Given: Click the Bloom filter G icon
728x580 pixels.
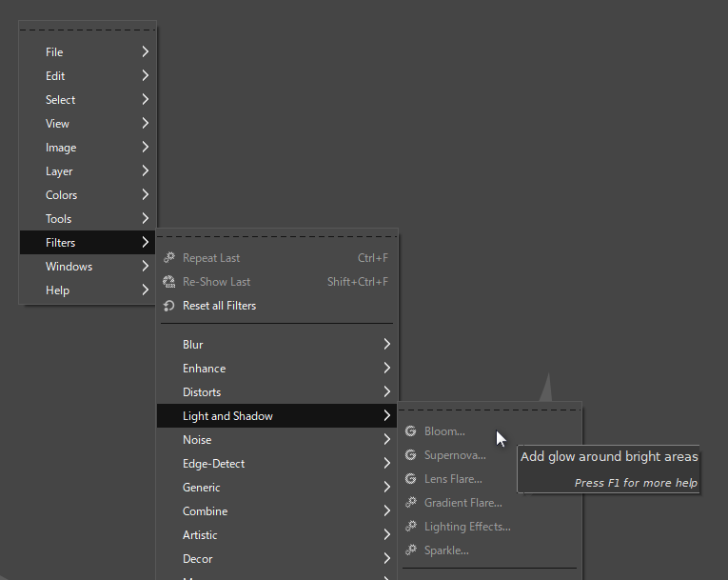Looking at the screenshot, I should pos(410,431).
